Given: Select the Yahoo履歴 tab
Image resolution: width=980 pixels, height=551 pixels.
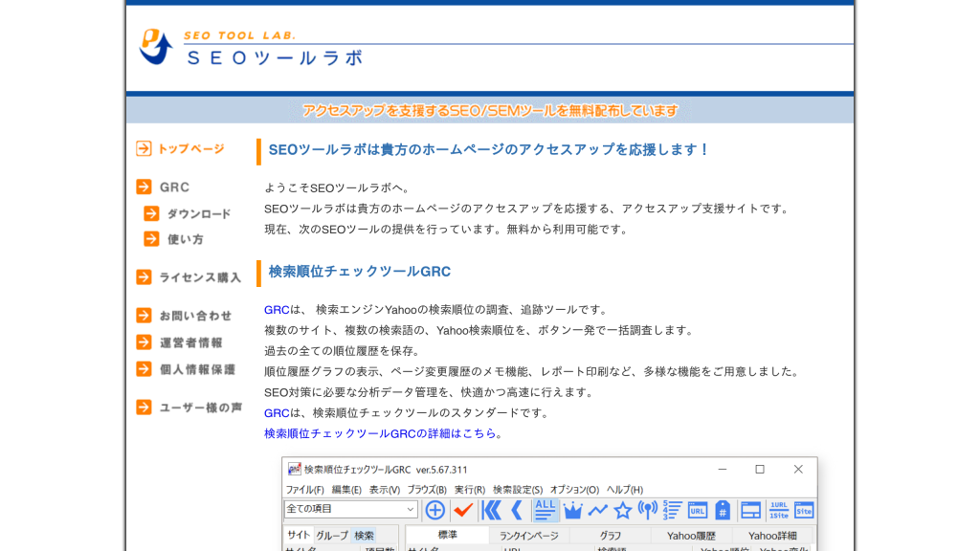Looking at the screenshot, I should tap(691, 536).
